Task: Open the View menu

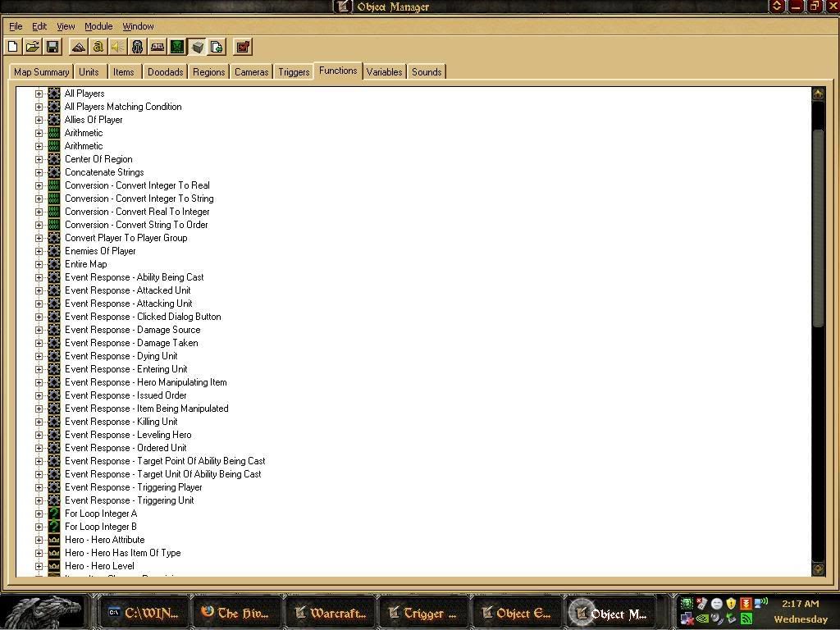Action: pos(66,26)
